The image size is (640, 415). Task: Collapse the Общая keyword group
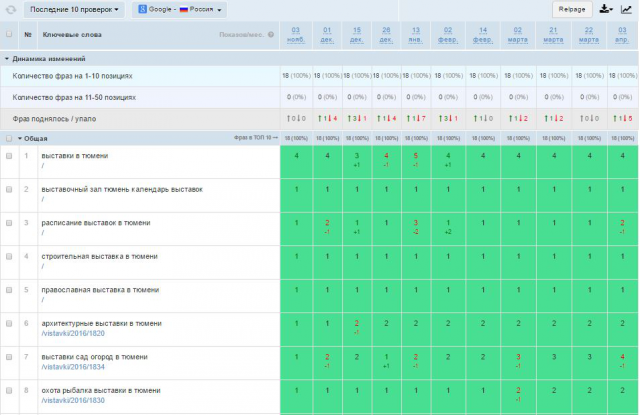pos(20,139)
